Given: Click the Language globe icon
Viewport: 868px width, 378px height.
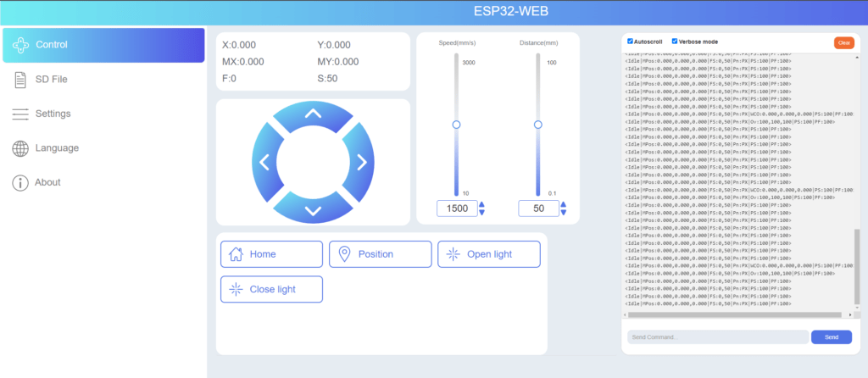Looking at the screenshot, I should click(x=20, y=148).
